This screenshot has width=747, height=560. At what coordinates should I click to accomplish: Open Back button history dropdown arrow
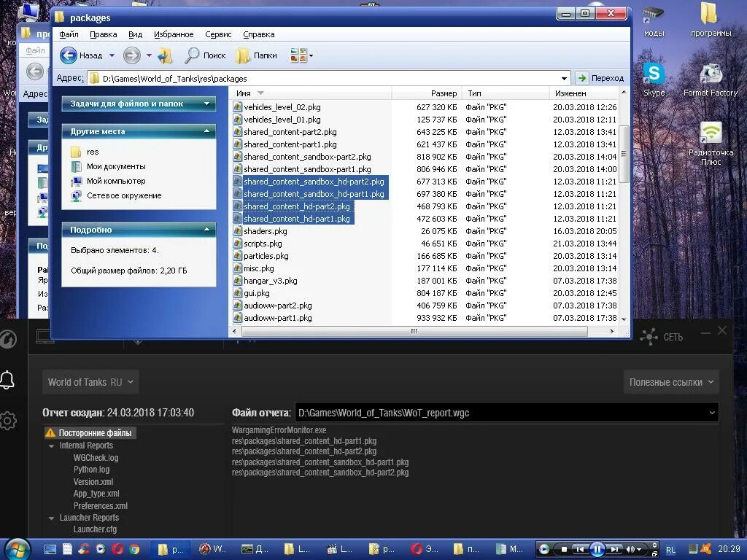pyautogui.click(x=112, y=55)
